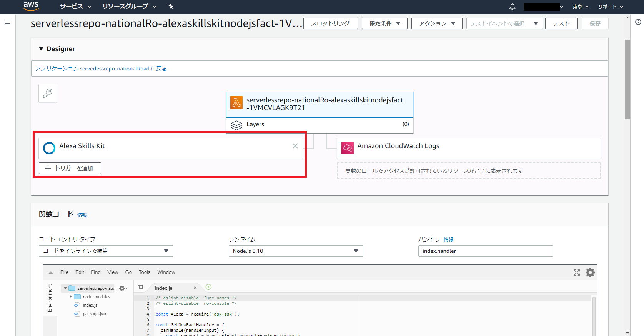Click the トリガーを追加 button

pyautogui.click(x=70, y=168)
